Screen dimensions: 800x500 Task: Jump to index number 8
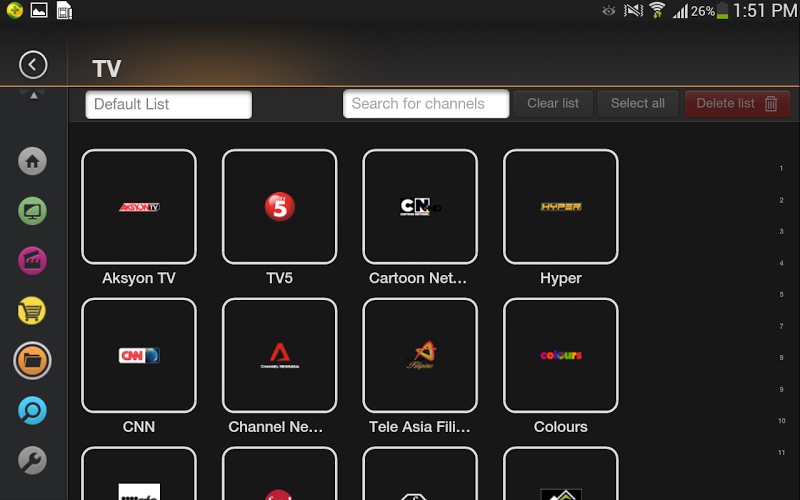pos(781,358)
